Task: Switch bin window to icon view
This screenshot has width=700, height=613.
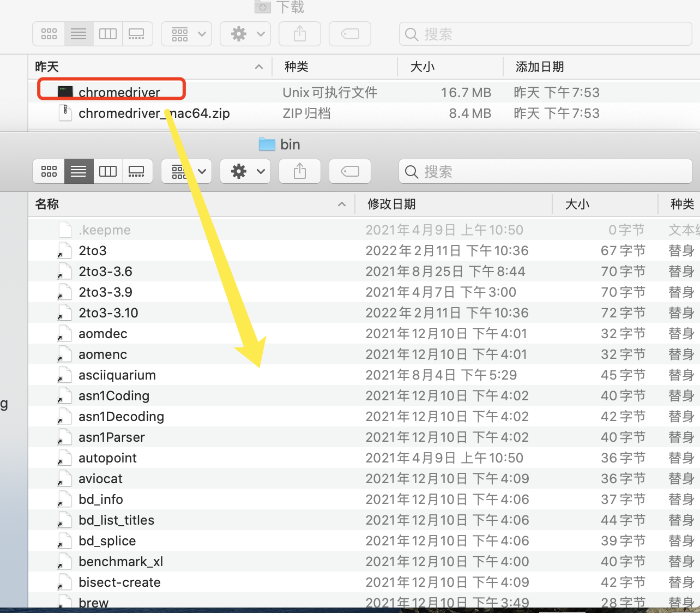Action: tap(49, 171)
